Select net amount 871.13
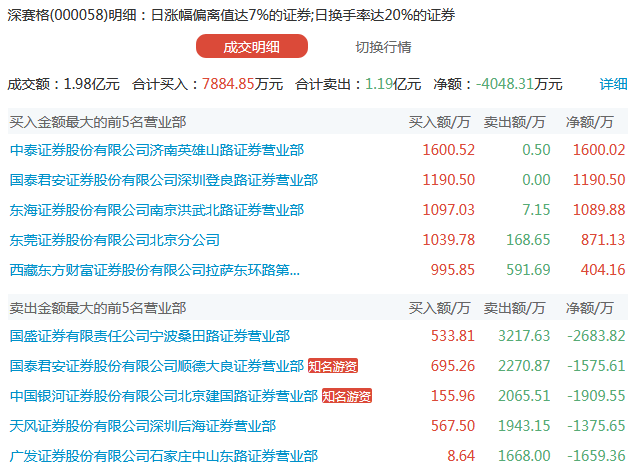 point(603,240)
